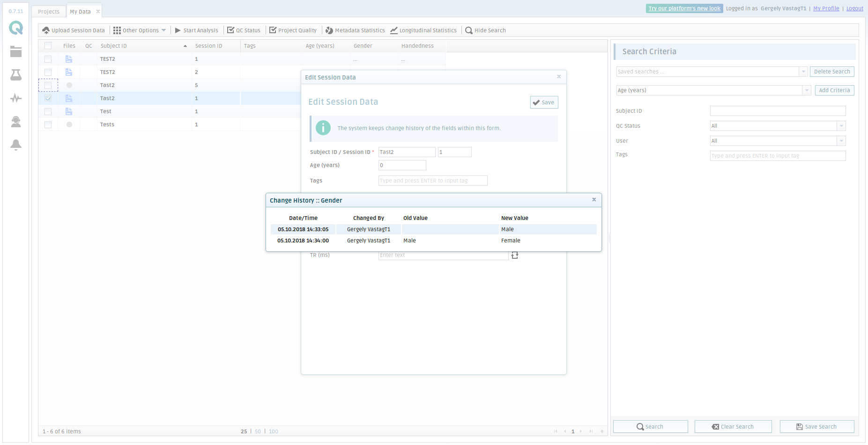Click the Add Criteria button
This screenshot has width=868, height=445.
[834, 90]
